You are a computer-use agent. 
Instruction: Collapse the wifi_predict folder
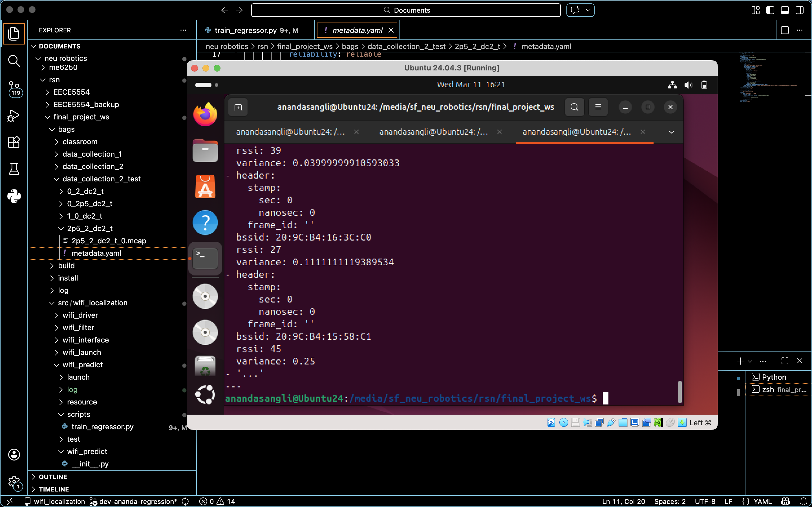[x=82, y=364]
